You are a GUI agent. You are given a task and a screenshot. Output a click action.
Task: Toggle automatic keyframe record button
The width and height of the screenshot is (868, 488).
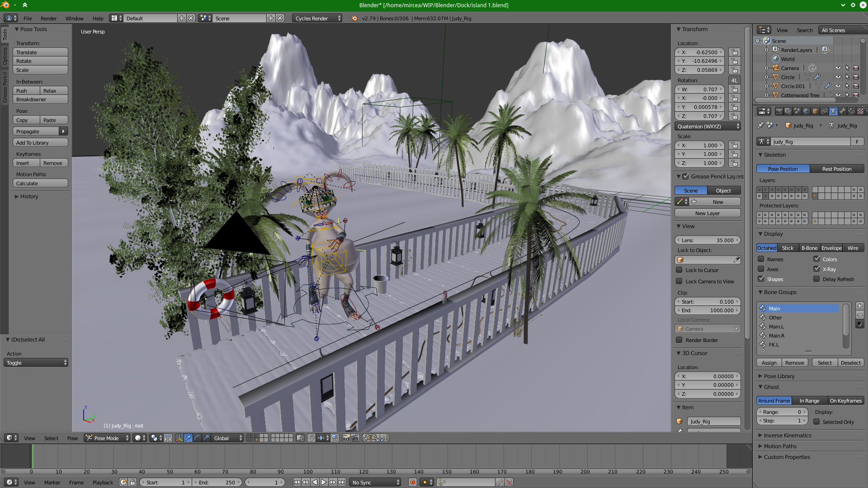412,482
